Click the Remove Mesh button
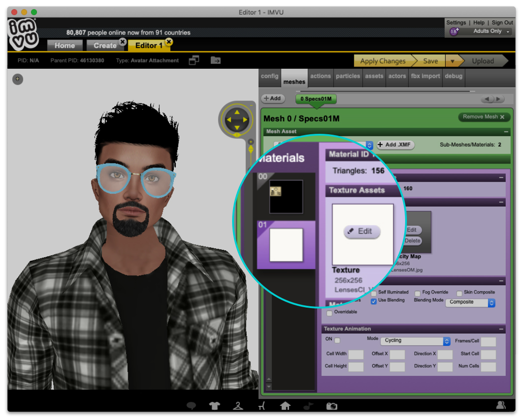The width and height of the screenshot is (523, 420). coord(484,117)
